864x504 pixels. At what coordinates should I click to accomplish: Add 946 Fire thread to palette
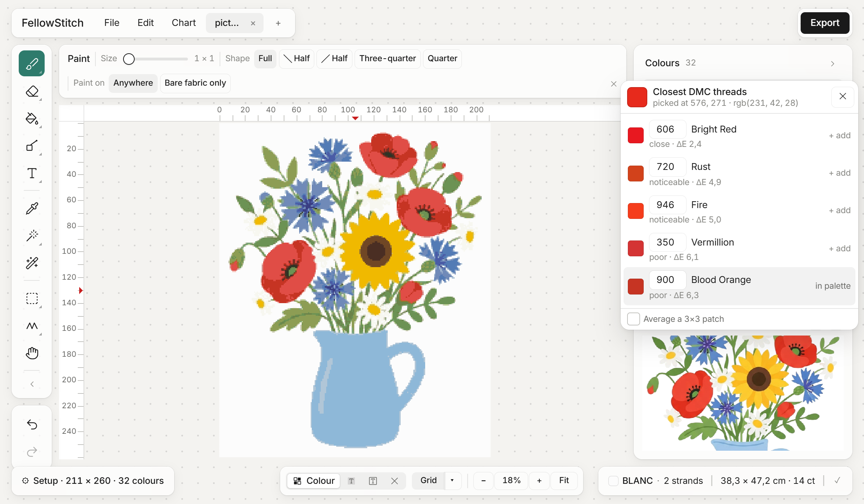point(840,211)
